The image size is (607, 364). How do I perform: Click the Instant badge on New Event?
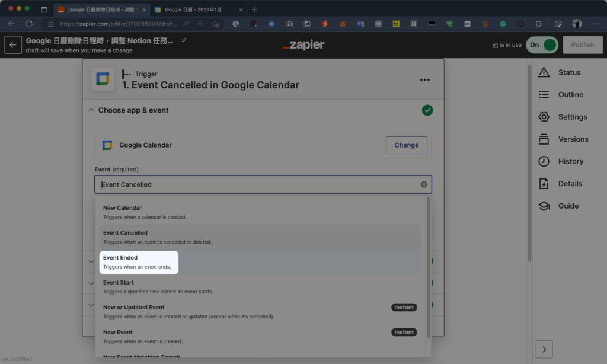coord(404,332)
